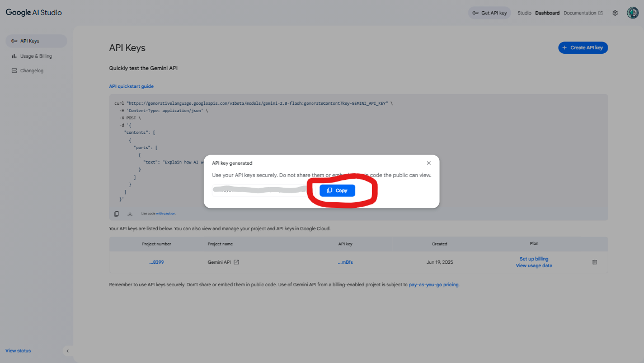This screenshot has height=363, width=644.
Task: Click the View status link
Action: click(x=18, y=351)
